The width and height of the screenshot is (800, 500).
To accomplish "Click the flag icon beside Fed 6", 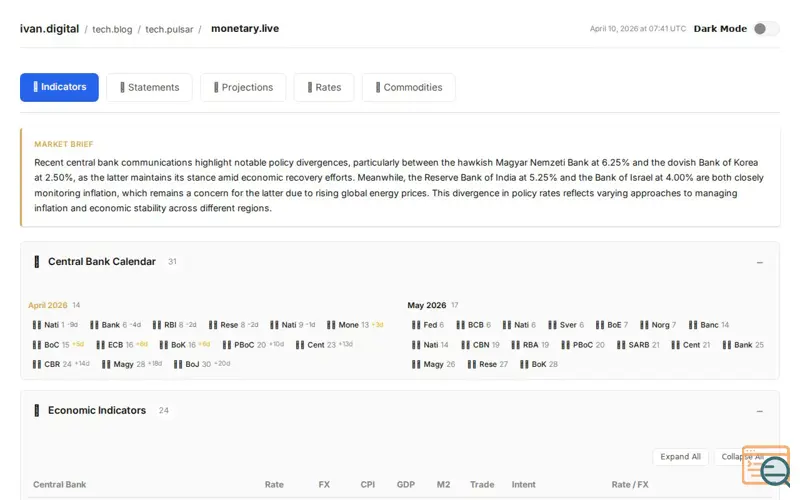I will tap(416, 325).
